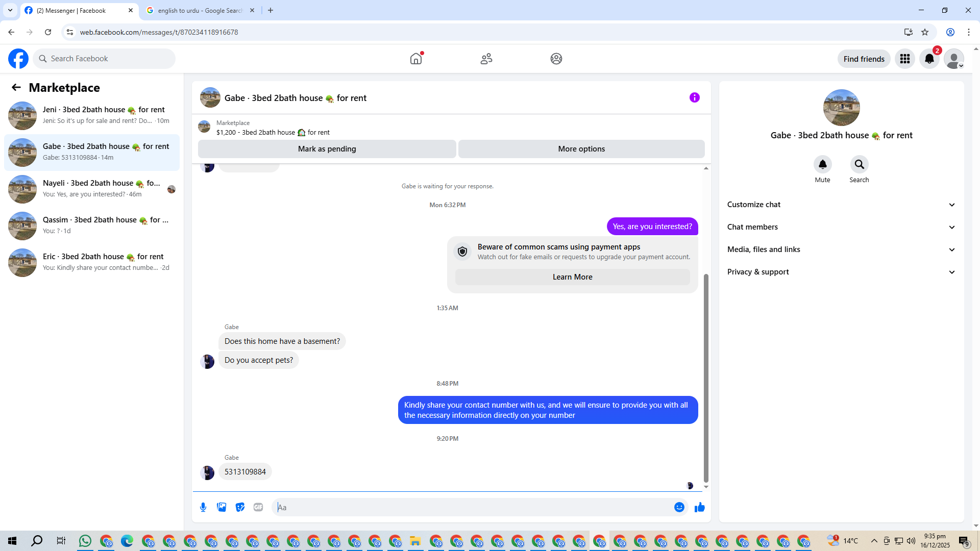The height and width of the screenshot is (551, 980).
Task: Switch to the english to urdu Google tab
Action: 200,10
